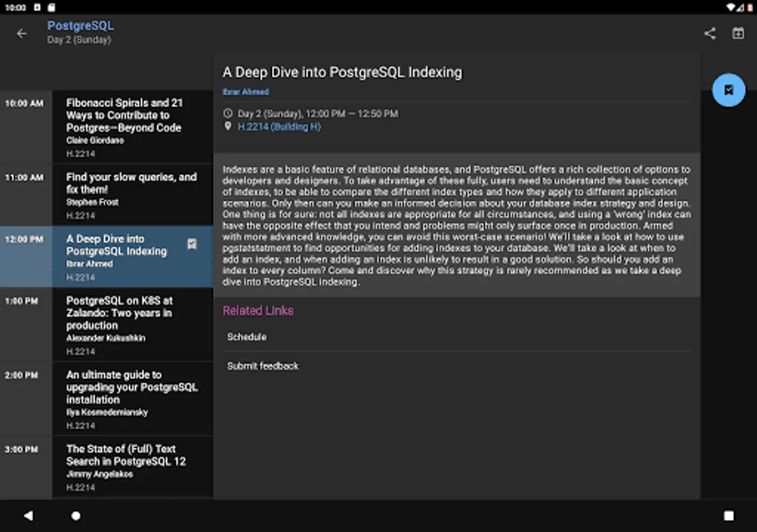757x532 pixels.
Task: Tap the talk description paragraph
Action: click(x=457, y=225)
